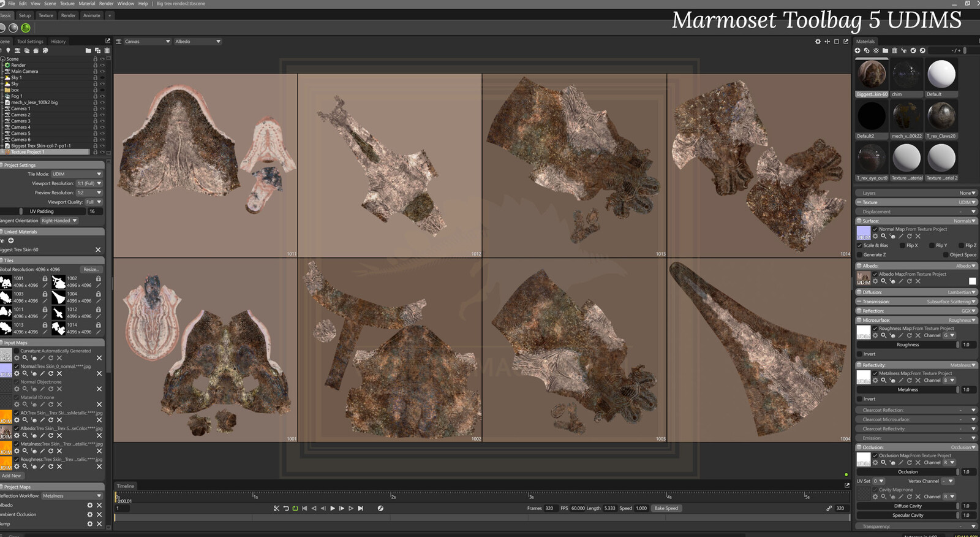Play the timeline animation
This screenshot has height=537, width=980.
pyautogui.click(x=333, y=508)
